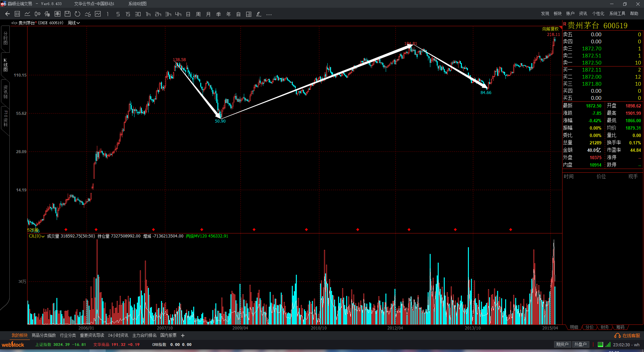This screenshot has height=352, width=644.
Task: Click the 在线客服 online support link
Action: click(x=627, y=336)
